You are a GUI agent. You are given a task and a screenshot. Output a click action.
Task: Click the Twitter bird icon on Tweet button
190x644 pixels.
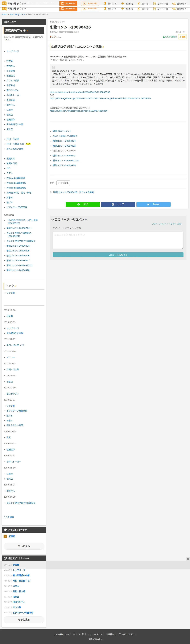click(x=148, y=204)
